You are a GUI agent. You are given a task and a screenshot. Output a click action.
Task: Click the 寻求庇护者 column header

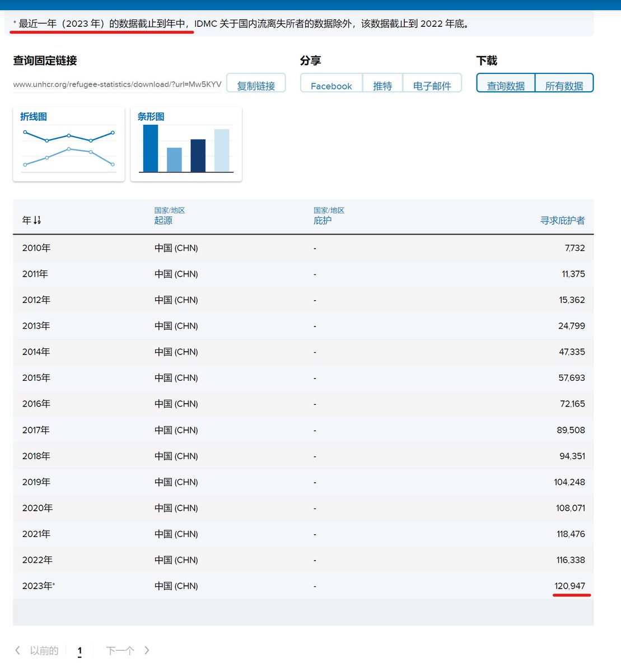click(562, 220)
